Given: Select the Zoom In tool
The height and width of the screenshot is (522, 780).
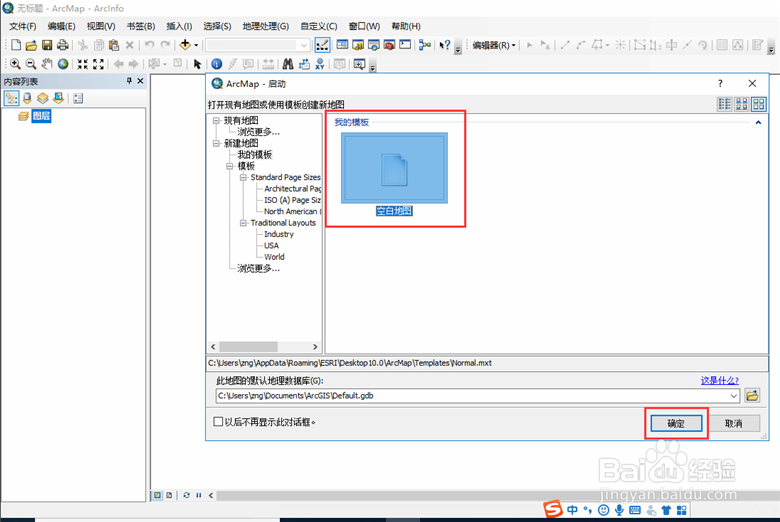Looking at the screenshot, I should pyautogui.click(x=15, y=64).
